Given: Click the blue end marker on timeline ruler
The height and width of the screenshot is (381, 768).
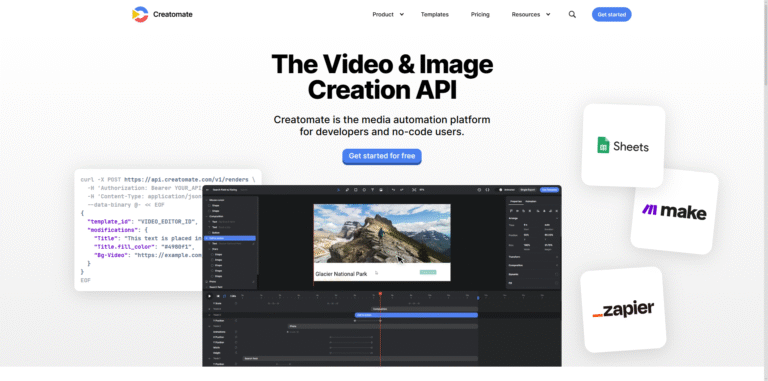Looking at the screenshot, I should (x=479, y=297).
